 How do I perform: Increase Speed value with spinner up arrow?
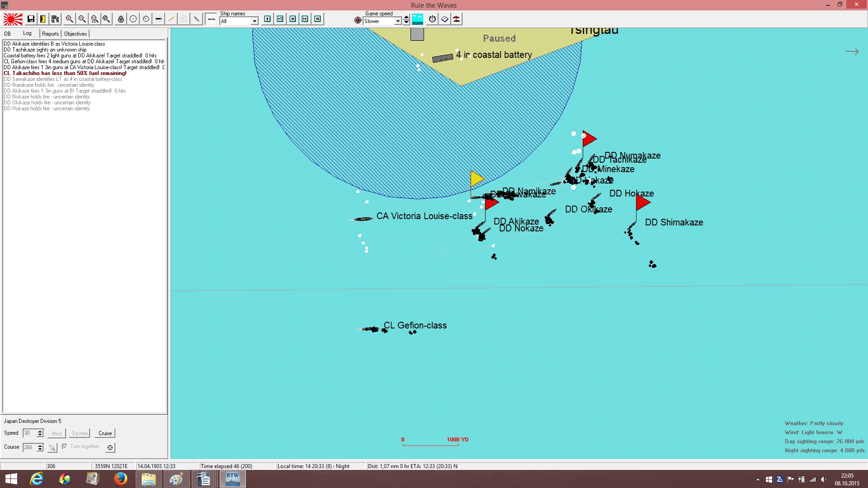click(40, 431)
